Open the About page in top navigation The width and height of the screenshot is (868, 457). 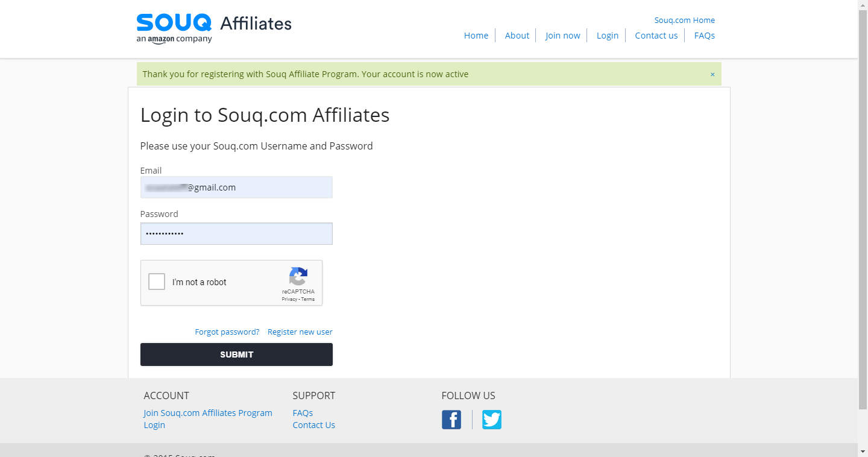tap(517, 36)
